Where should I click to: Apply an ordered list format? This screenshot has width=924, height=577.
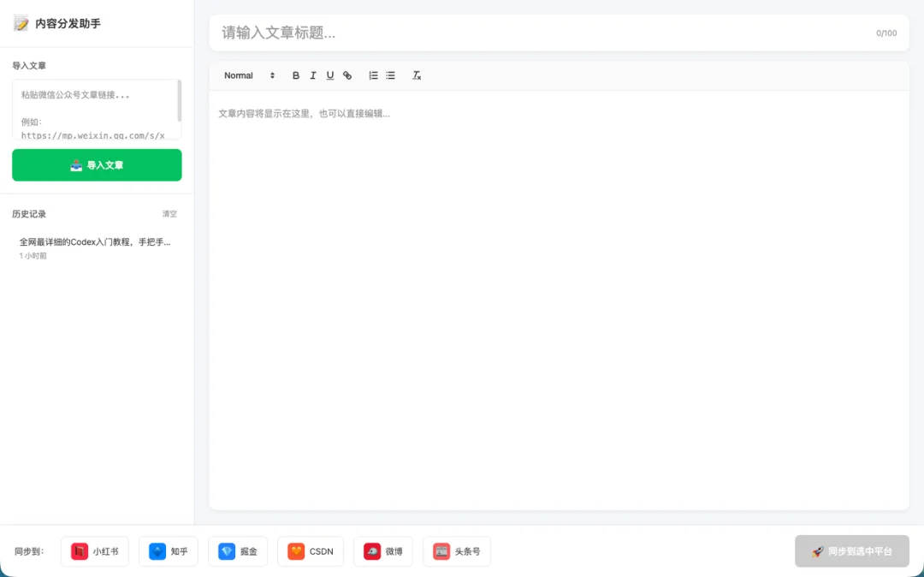373,75
